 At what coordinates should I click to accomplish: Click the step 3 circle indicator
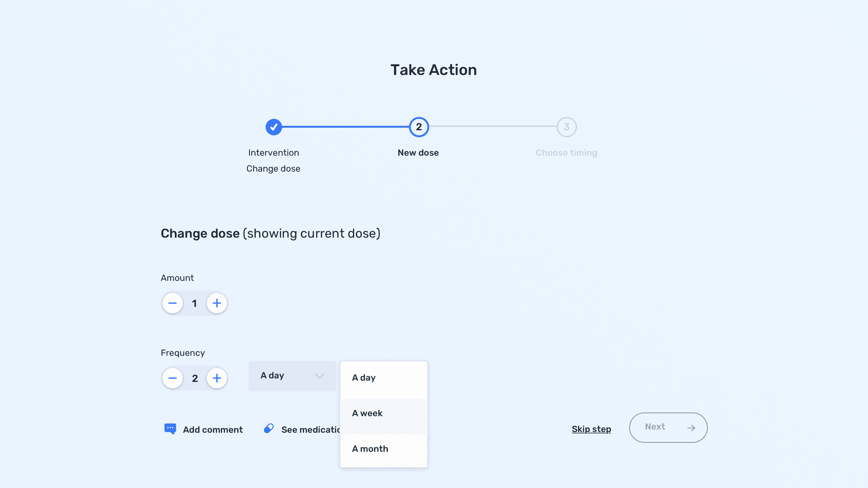tap(566, 127)
